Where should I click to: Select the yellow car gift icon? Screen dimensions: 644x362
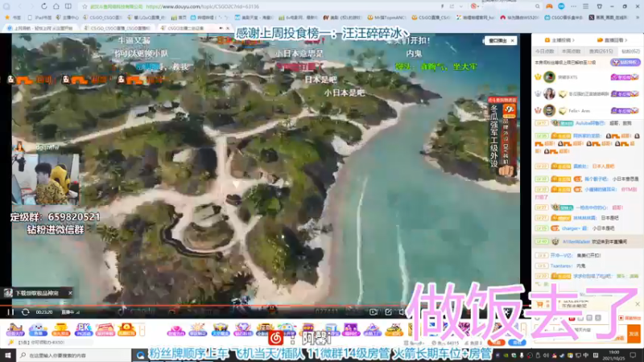[394, 329]
